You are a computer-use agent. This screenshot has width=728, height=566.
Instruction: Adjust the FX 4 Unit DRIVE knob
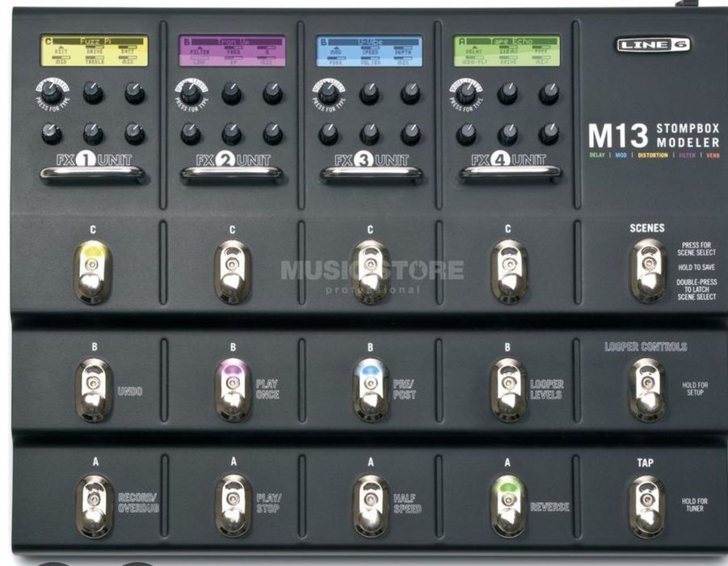pos(507,134)
